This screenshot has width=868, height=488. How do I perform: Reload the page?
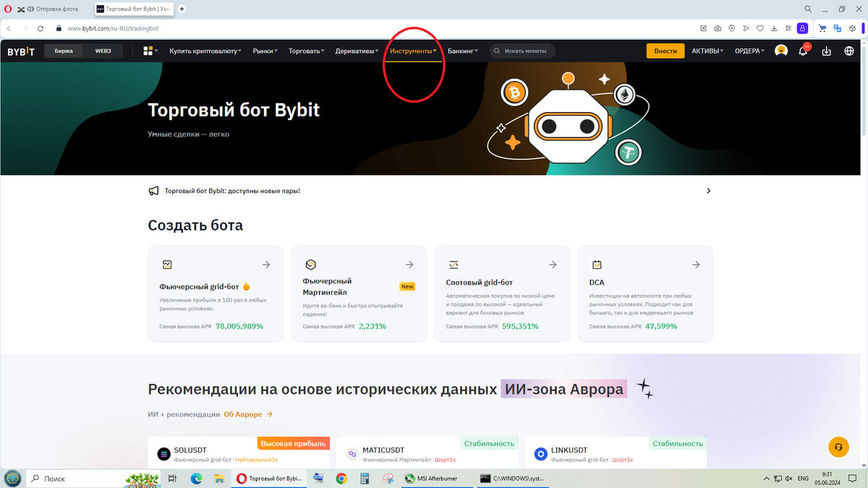coord(41,28)
